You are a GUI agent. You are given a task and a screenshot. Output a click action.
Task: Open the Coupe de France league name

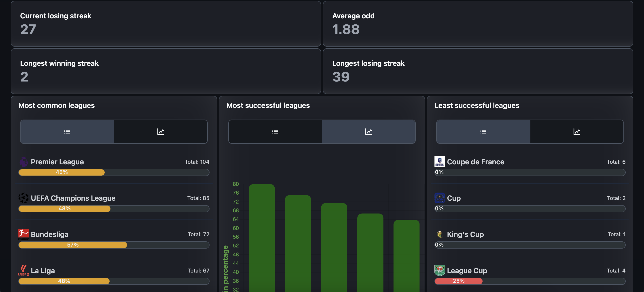(x=475, y=162)
